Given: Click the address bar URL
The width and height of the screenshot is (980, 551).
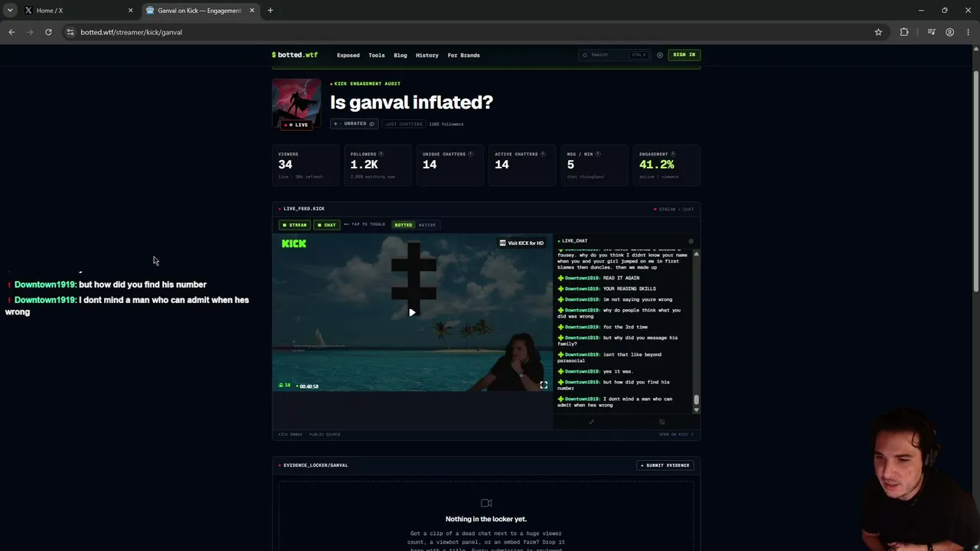Looking at the screenshot, I should pyautogui.click(x=132, y=32).
